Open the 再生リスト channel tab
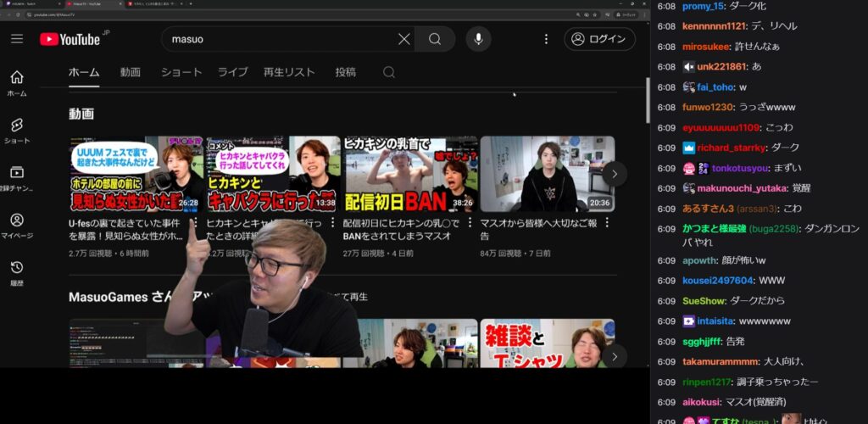 click(x=288, y=72)
